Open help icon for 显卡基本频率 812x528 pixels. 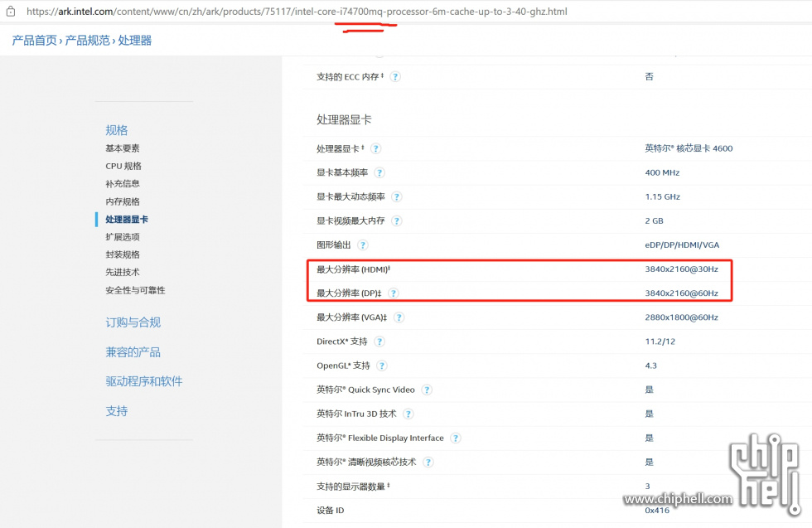(x=379, y=172)
